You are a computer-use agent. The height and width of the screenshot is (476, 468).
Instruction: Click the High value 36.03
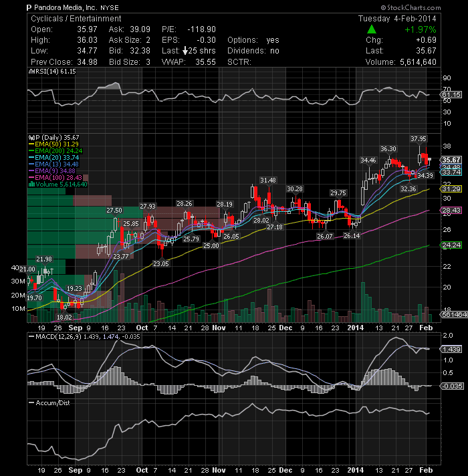[87, 40]
